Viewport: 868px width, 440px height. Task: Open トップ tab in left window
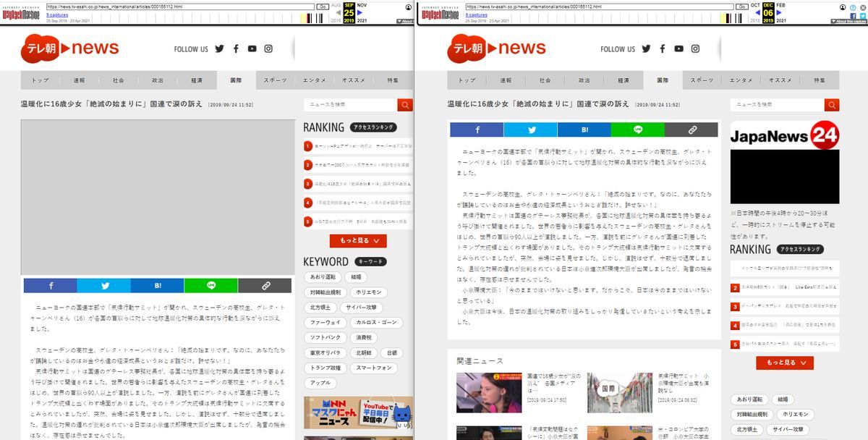tap(41, 80)
